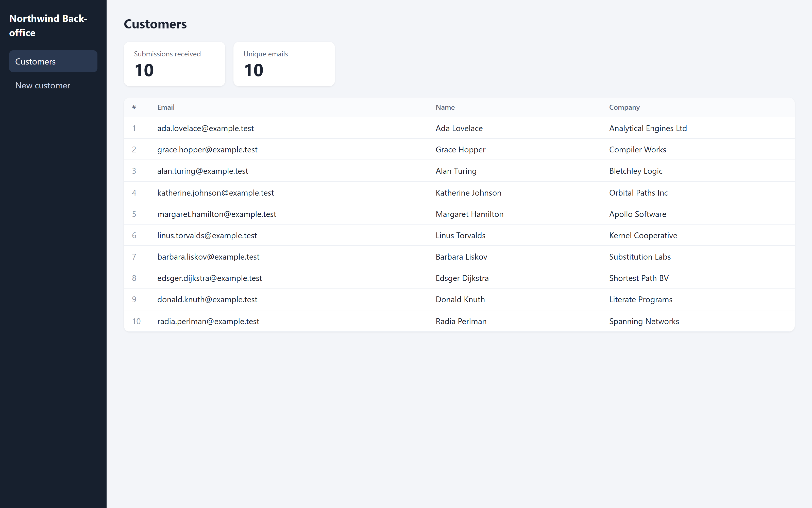Click the name Radia Perlman

461,321
